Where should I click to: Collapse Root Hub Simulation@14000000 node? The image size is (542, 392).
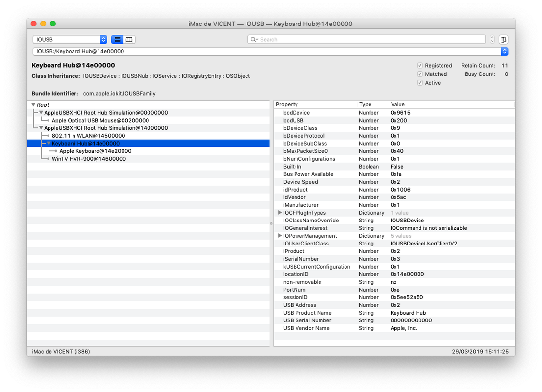click(x=41, y=128)
